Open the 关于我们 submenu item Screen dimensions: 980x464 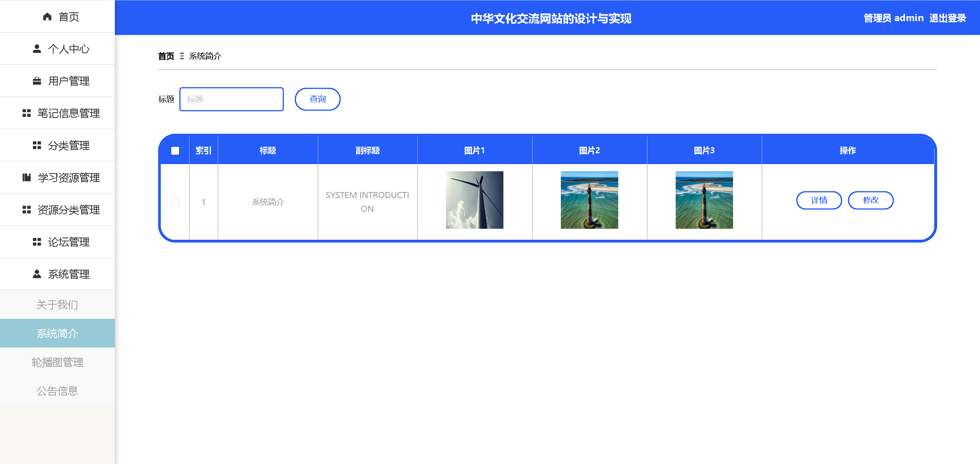(x=57, y=305)
